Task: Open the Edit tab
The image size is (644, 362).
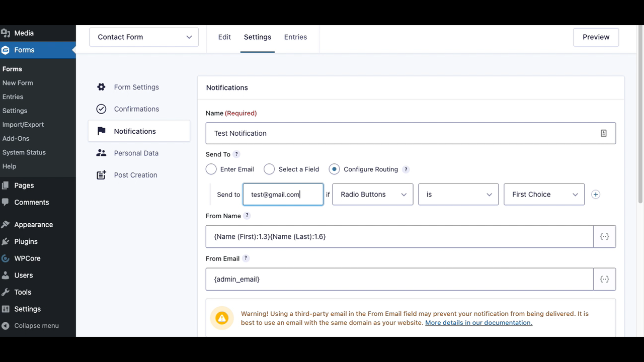Action: click(224, 37)
